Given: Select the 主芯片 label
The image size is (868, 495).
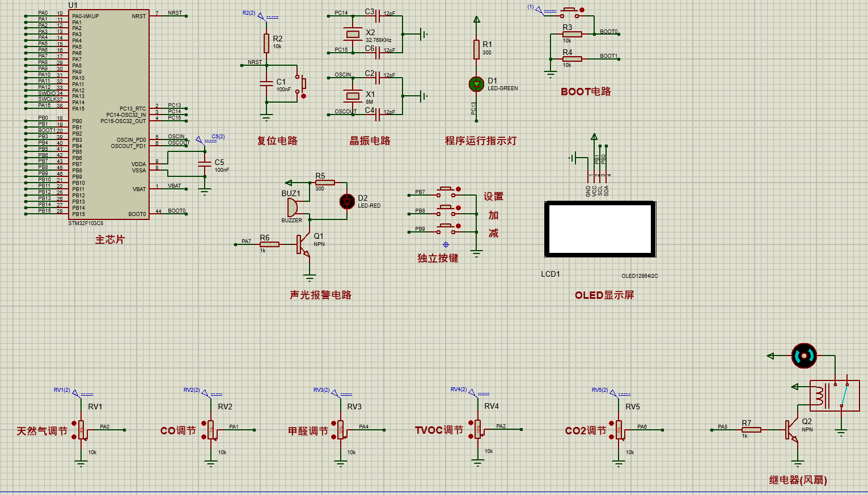Looking at the screenshot, I should tap(109, 240).
